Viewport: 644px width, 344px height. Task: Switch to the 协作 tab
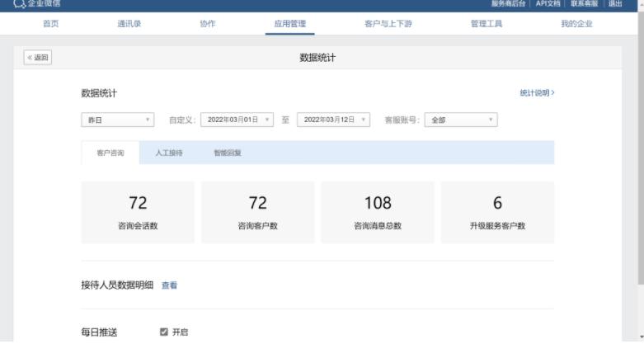(x=208, y=24)
